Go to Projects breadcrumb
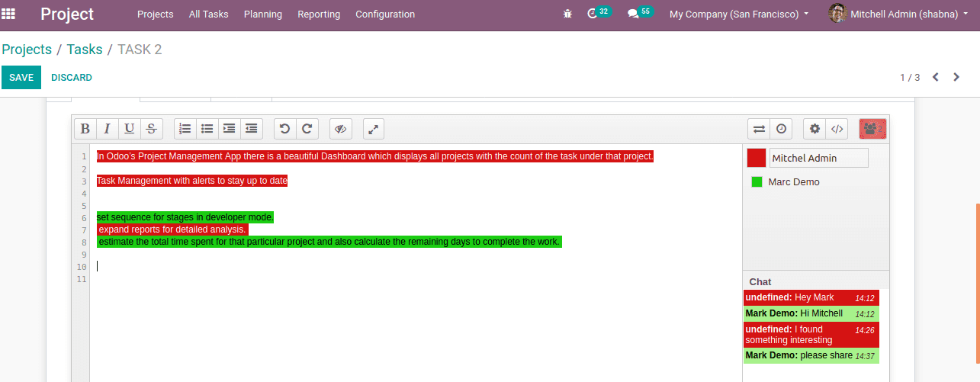 click(27, 50)
